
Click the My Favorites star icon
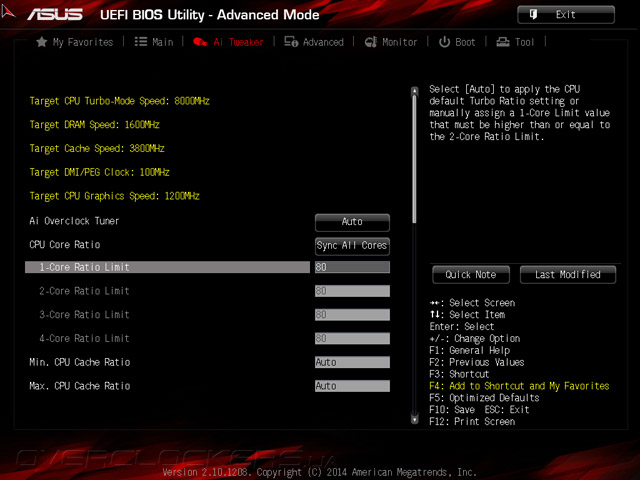point(41,42)
